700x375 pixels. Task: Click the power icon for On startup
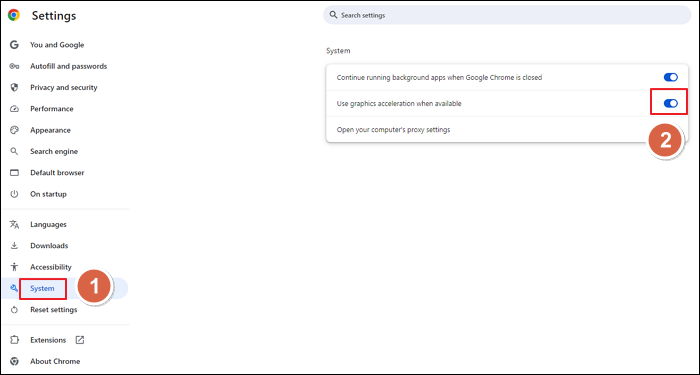(x=14, y=194)
